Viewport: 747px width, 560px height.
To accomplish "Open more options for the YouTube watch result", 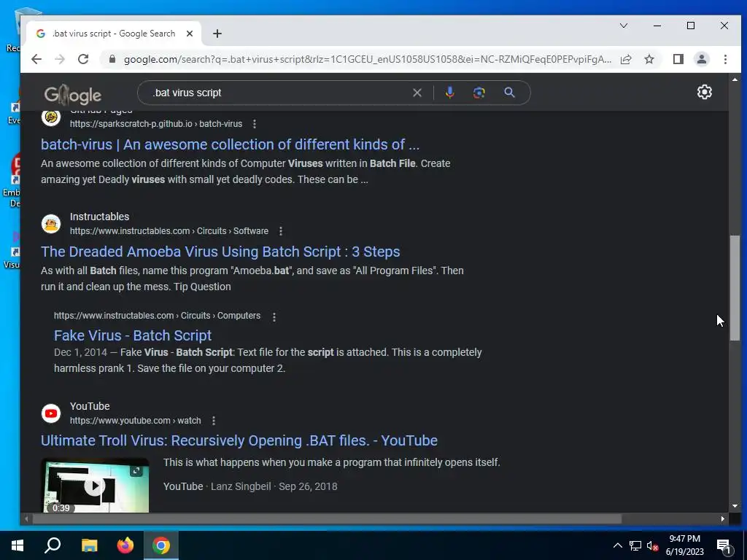I will click(x=214, y=421).
